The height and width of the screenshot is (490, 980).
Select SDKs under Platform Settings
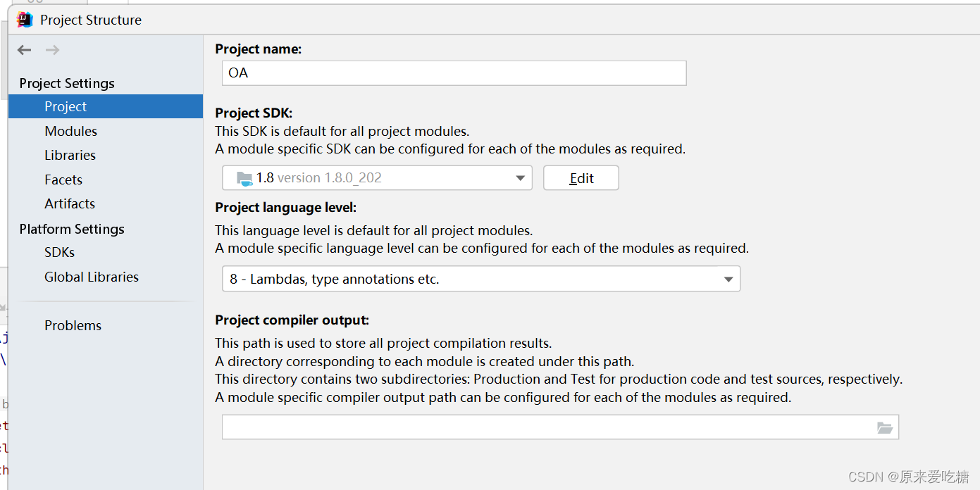tap(59, 252)
